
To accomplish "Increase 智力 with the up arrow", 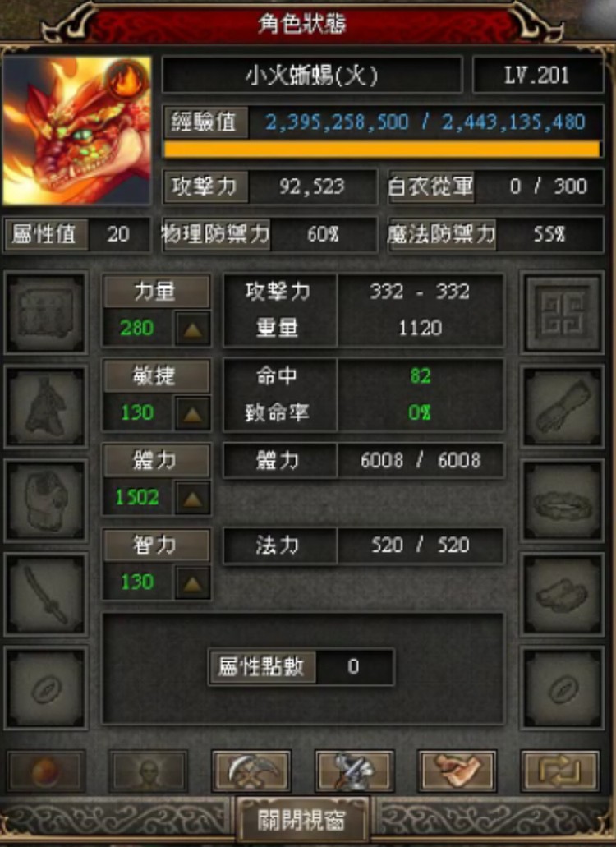I will [x=193, y=582].
